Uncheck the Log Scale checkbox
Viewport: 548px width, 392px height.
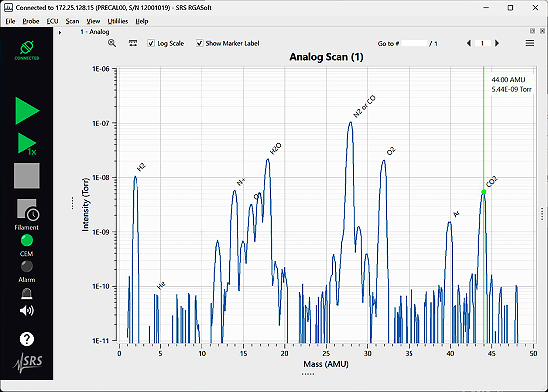click(x=151, y=43)
